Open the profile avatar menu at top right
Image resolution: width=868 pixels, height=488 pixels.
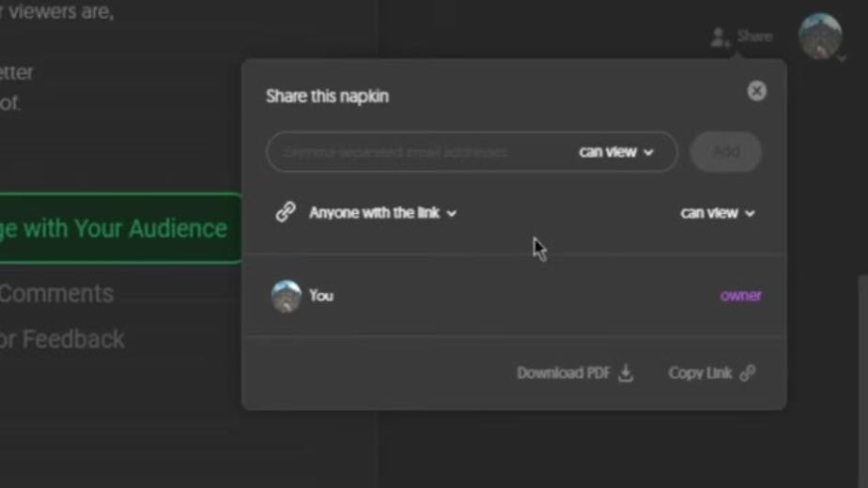pyautogui.click(x=820, y=37)
